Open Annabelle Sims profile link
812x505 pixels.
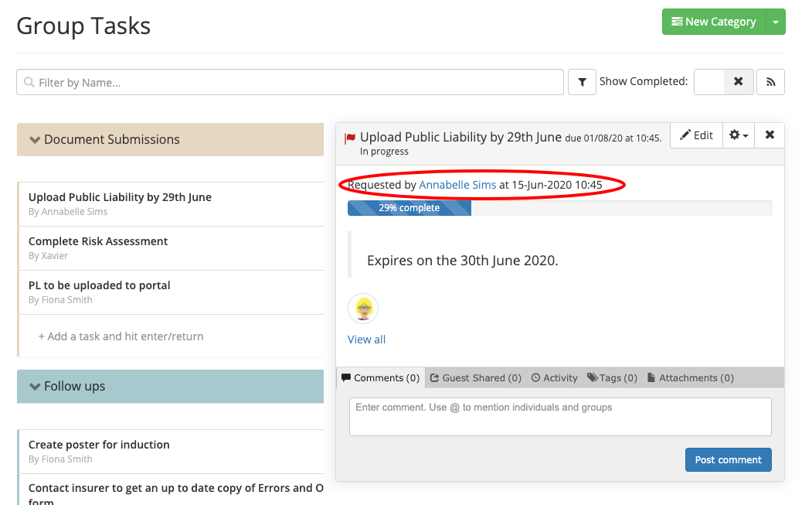click(457, 185)
